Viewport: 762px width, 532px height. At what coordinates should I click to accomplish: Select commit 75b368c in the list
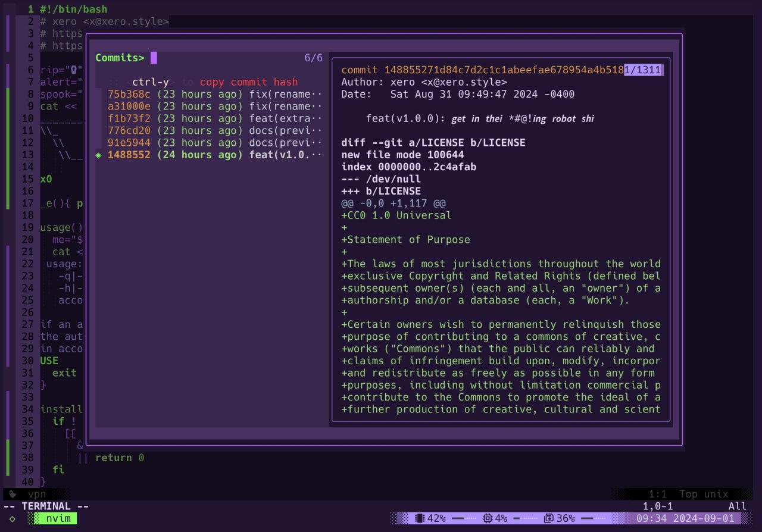[129, 94]
